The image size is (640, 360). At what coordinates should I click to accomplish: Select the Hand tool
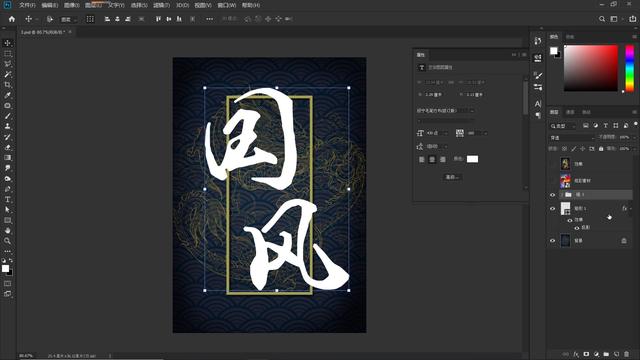click(x=7, y=231)
